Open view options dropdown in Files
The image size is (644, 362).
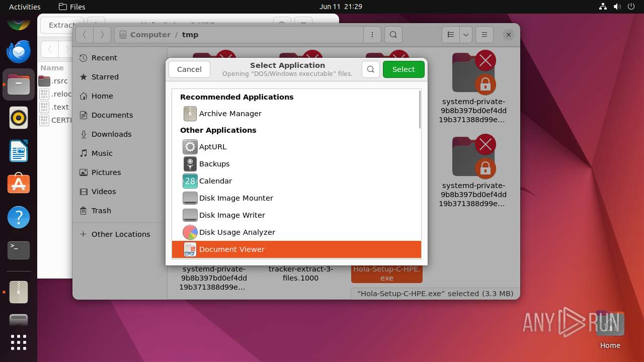pos(466,35)
